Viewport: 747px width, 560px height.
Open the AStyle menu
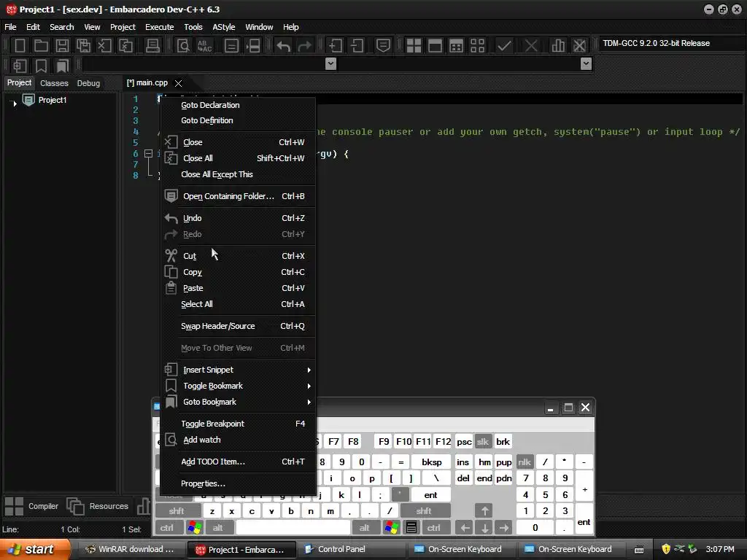224,27
